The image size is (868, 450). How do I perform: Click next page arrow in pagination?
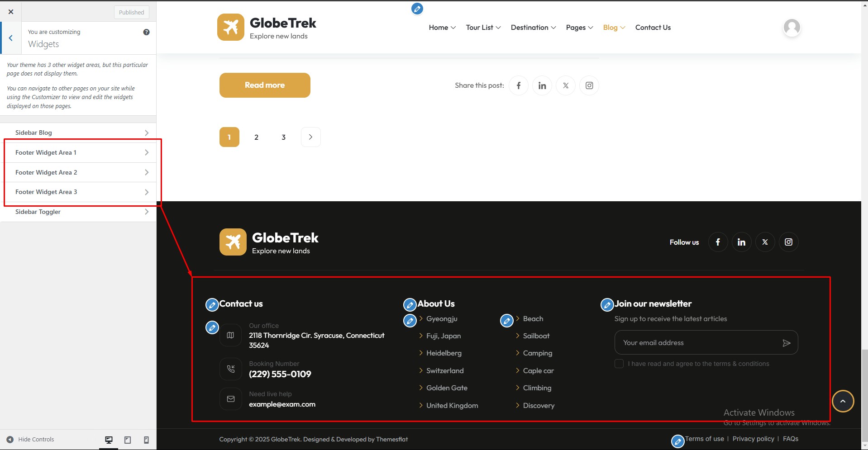[x=311, y=137]
